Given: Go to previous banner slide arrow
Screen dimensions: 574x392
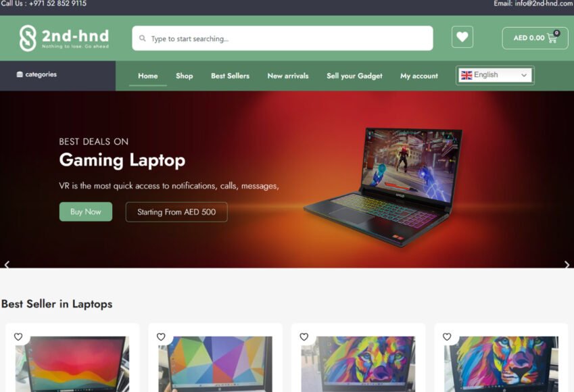Looking at the screenshot, I should (7, 264).
